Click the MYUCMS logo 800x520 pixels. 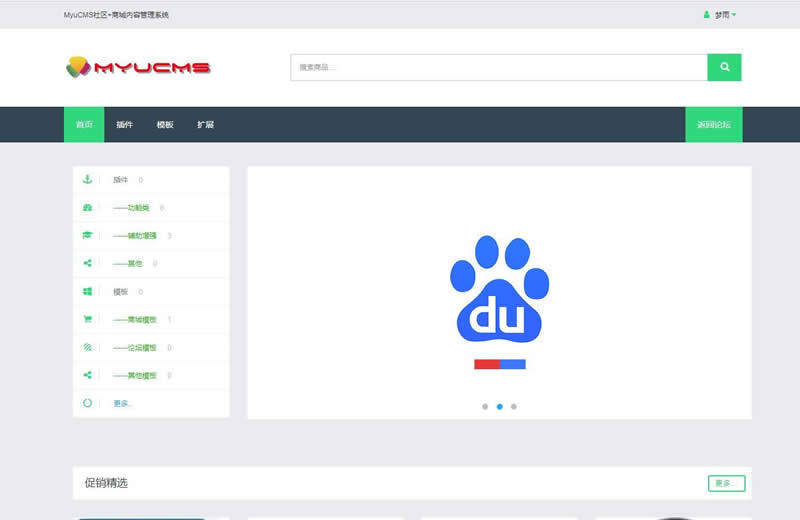pyautogui.click(x=138, y=67)
